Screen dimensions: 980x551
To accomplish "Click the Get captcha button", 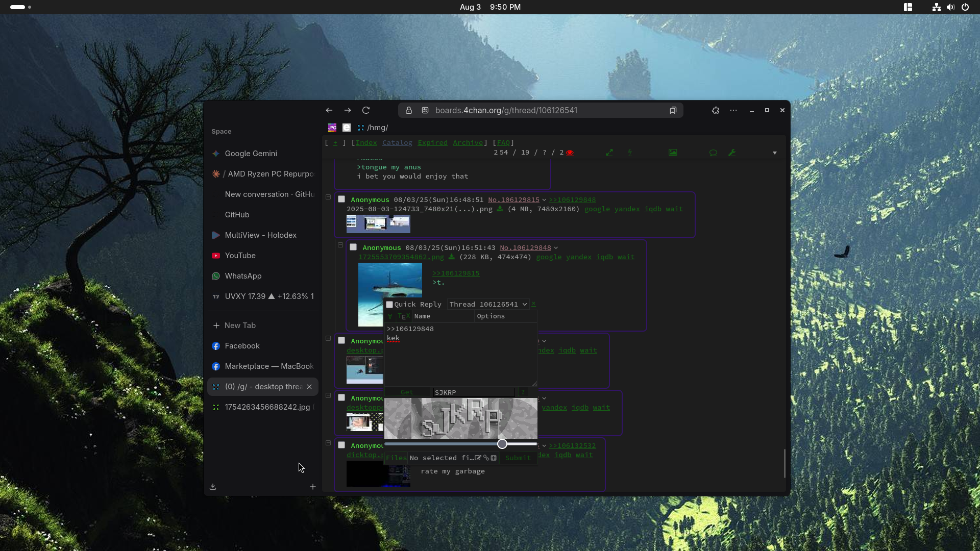I will [407, 392].
